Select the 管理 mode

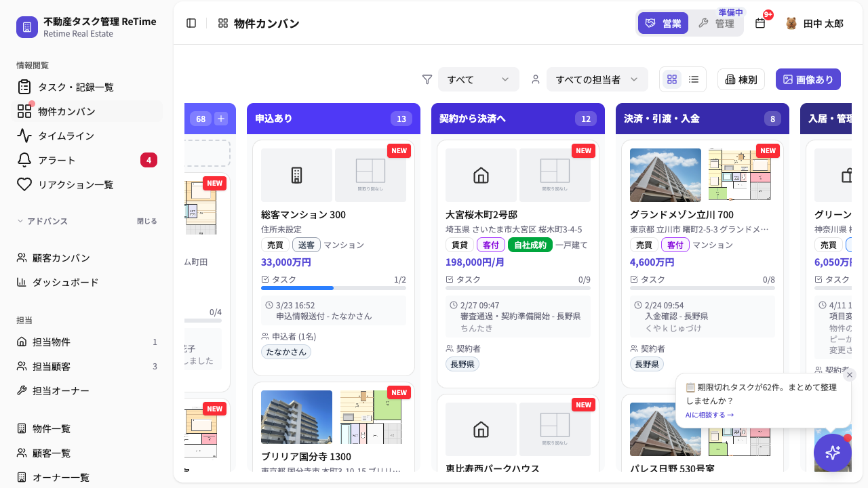coord(716,23)
